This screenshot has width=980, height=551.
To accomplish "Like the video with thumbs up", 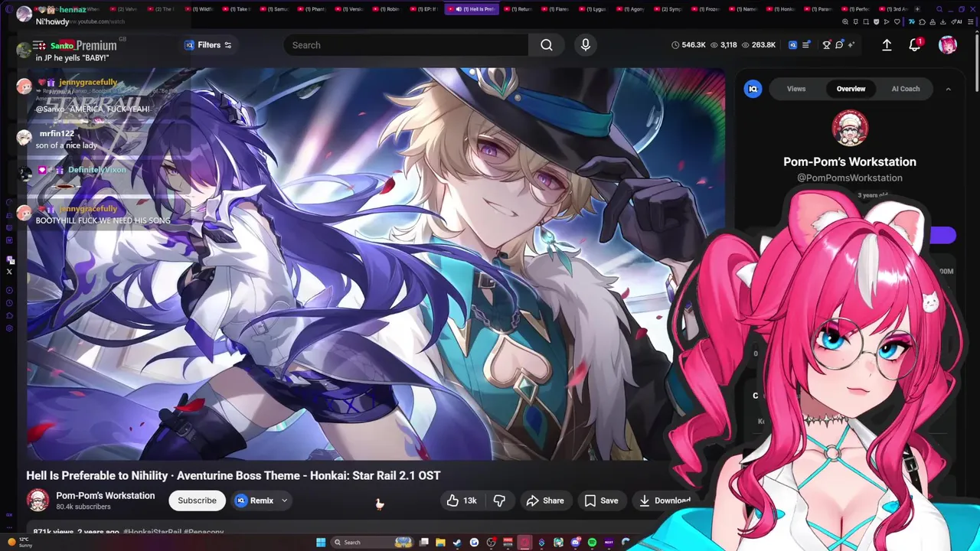I will pos(462,500).
